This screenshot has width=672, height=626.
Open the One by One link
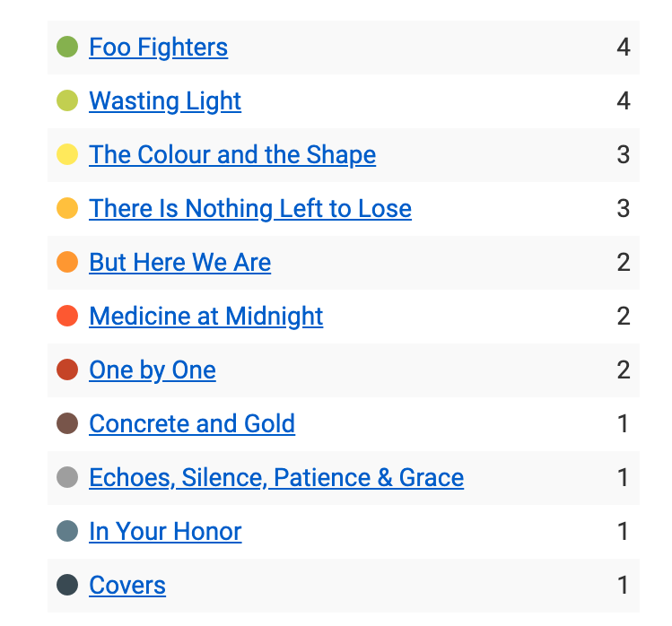coord(153,370)
